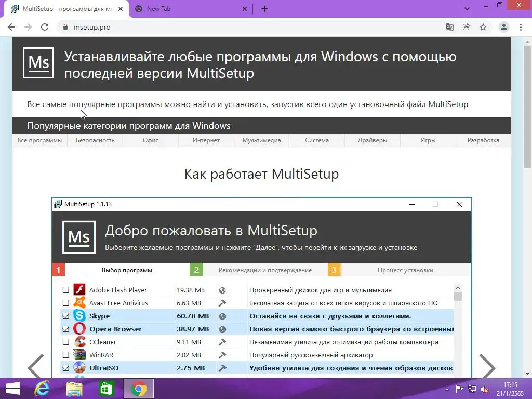
Task: Open the Windows Store taskbar icon
Action: tap(106, 389)
